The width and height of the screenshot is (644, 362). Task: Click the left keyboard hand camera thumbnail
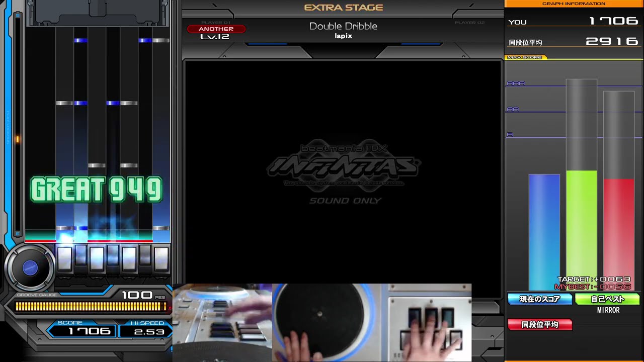click(222, 322)
